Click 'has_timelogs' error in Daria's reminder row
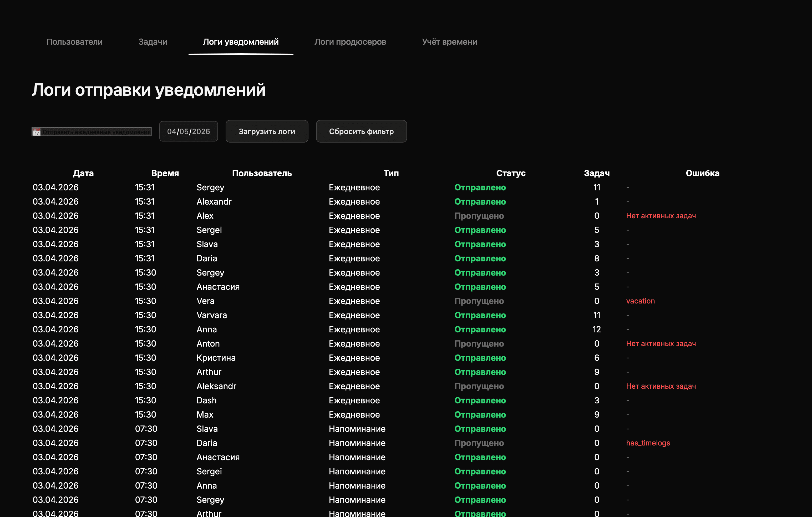The height and width of the screenshot is (517, 812). tap(648, 443)
